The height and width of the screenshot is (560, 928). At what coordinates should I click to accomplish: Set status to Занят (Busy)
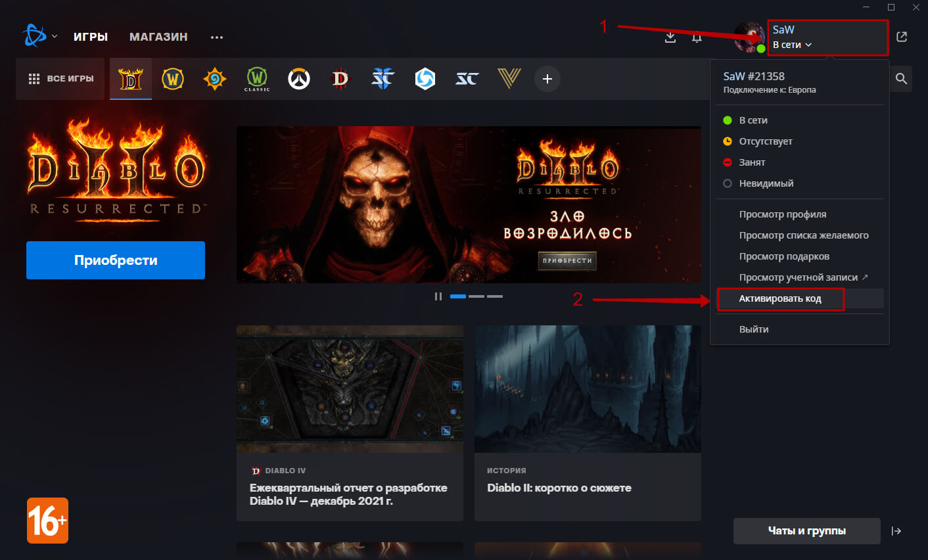coord(752,162)
